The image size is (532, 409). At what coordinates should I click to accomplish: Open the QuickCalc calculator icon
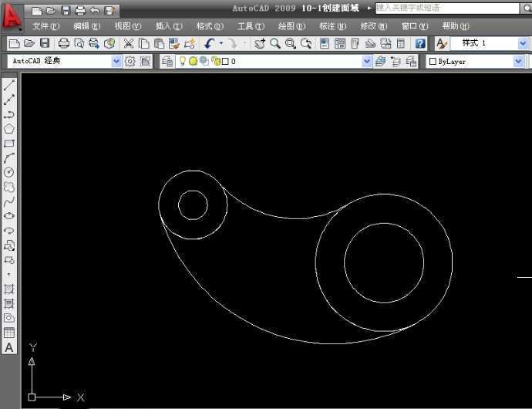pyautogui.click(x=401, y=43)
